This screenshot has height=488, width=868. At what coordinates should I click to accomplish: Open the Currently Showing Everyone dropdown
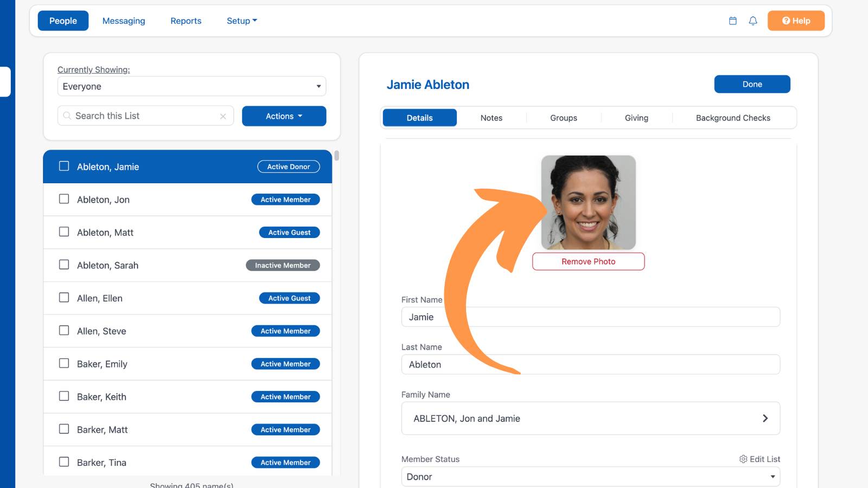[x=192, y=86]
